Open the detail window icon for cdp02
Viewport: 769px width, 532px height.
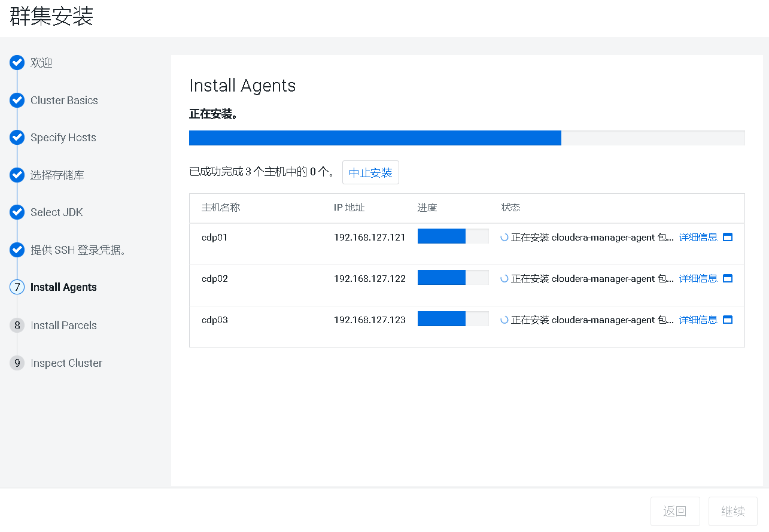pos(728,278)
